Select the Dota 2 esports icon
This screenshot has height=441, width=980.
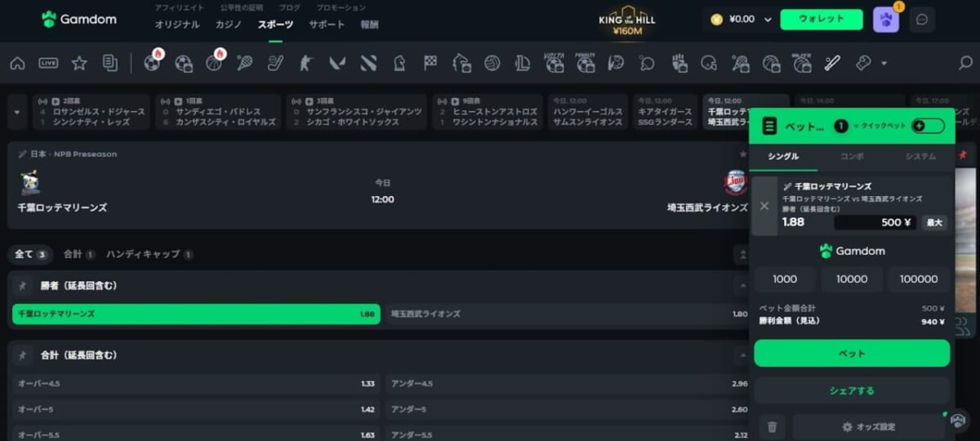(368, 63)
